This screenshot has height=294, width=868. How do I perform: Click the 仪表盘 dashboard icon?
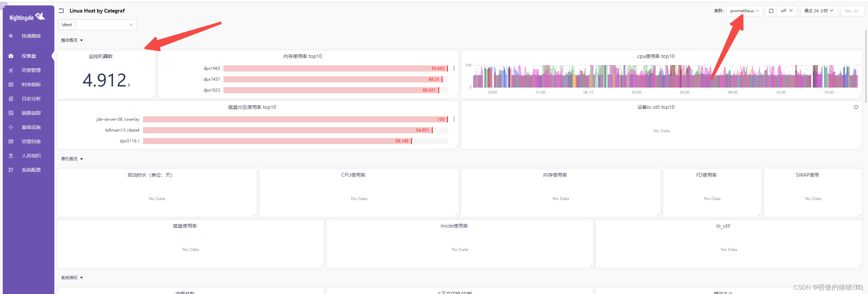point(11,56)
